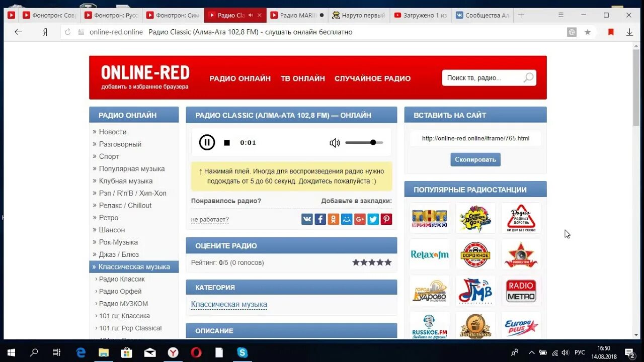This screenshot has width=644, height=362.
Task: Open Радио Орфей station link
Action: pyautogui.click(x=120, y=292)
